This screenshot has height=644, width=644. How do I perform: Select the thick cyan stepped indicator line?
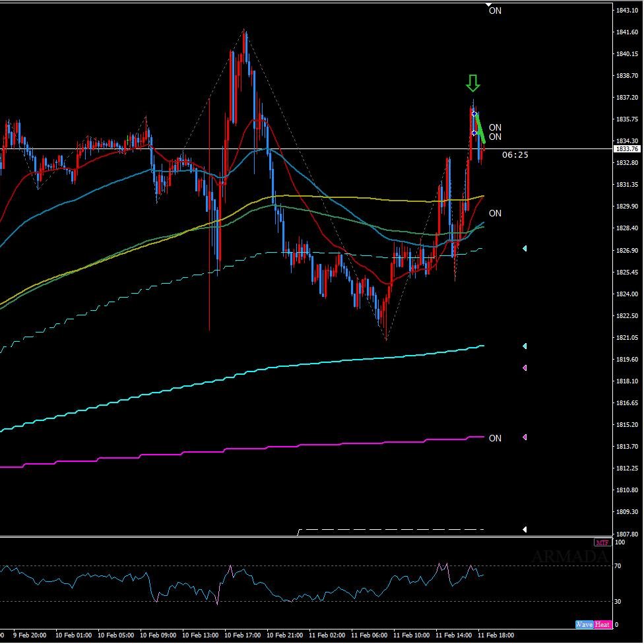coord(242,375)
